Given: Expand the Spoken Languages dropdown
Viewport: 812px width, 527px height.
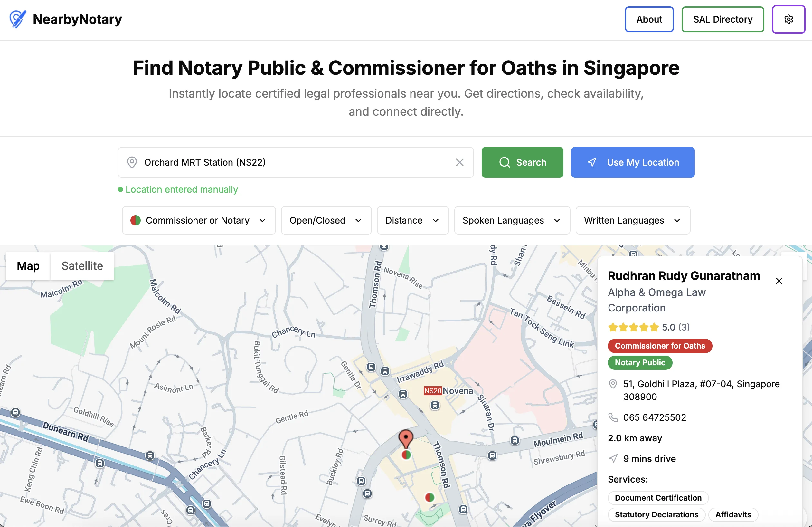Looking at the screenshot, I should click(512, 220).
